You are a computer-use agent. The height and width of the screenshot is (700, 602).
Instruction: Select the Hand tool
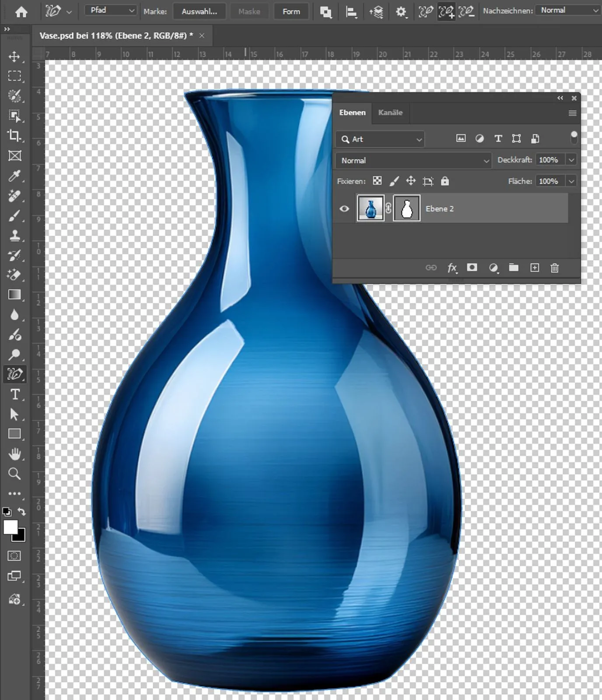(14, 454)
